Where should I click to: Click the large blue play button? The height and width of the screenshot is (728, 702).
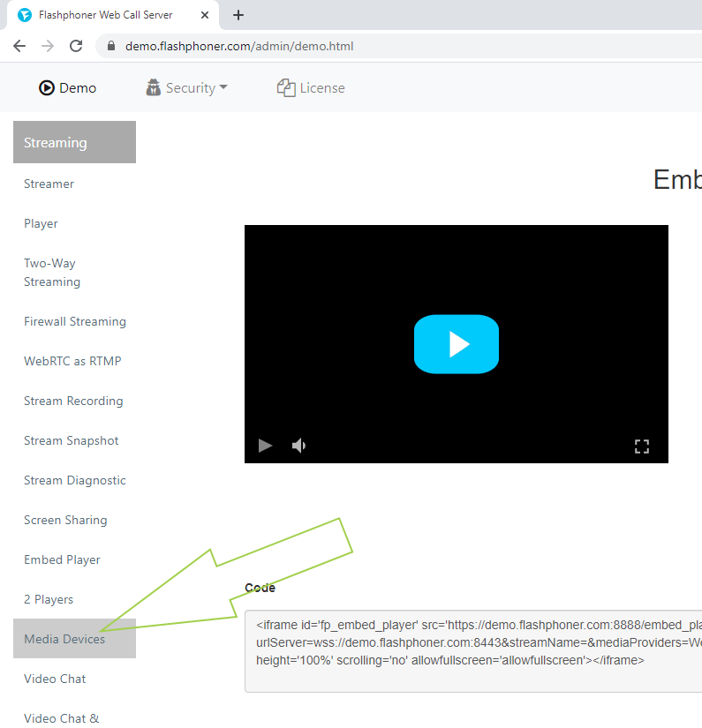click(x=457, y=344)
